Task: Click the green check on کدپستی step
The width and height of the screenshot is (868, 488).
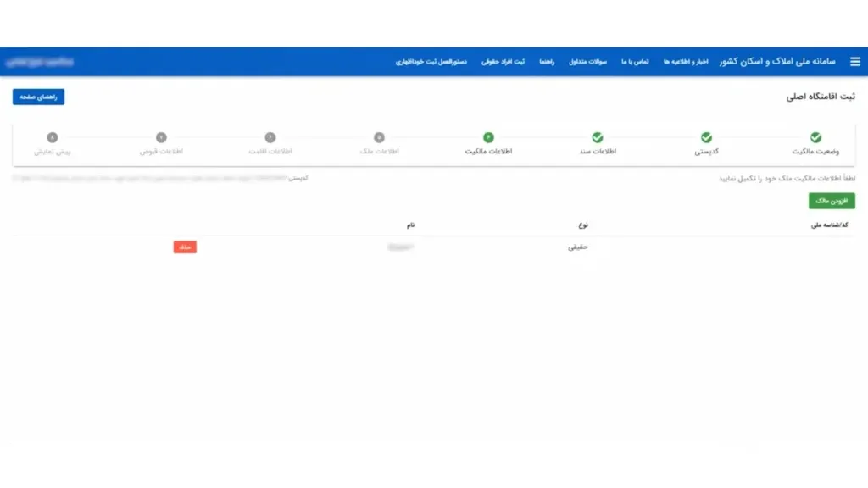Action: pyautogui.click(x=706, y=137)
